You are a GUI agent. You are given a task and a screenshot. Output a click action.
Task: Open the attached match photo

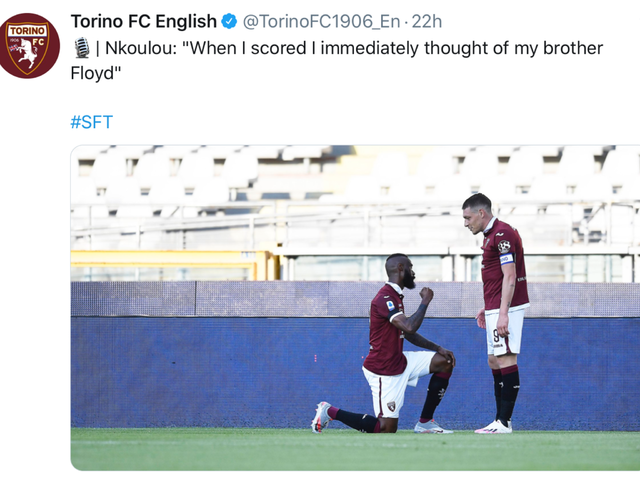tap(355, 308)
